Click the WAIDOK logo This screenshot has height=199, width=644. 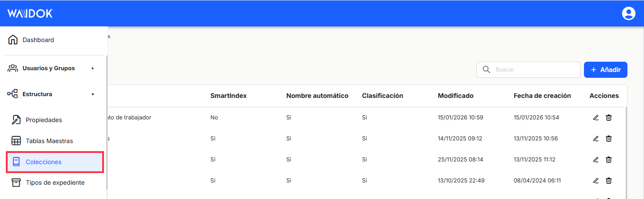30,13
